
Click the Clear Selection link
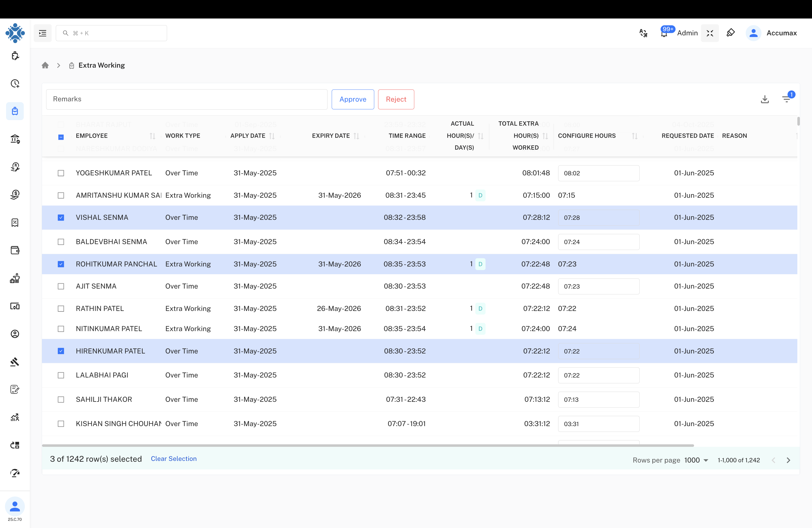(174, 458)
